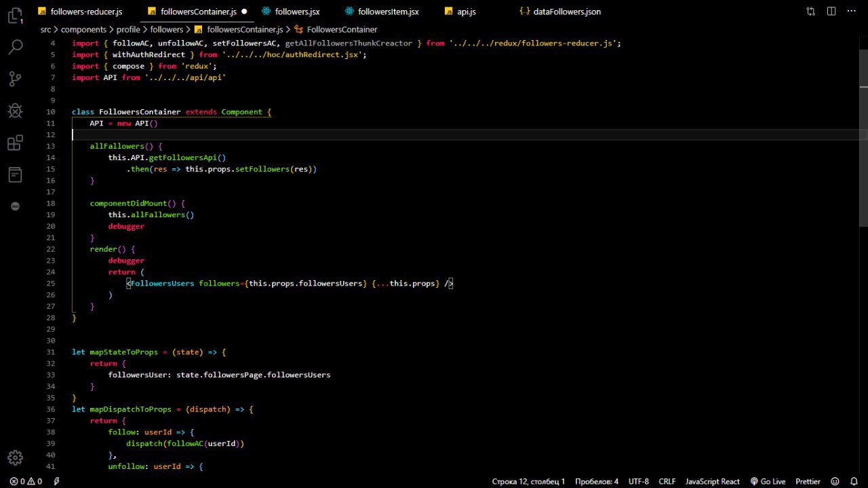Open the Search view in the activity bar
This screenshot has height=488, width=868.
click(x=15, y=47)
